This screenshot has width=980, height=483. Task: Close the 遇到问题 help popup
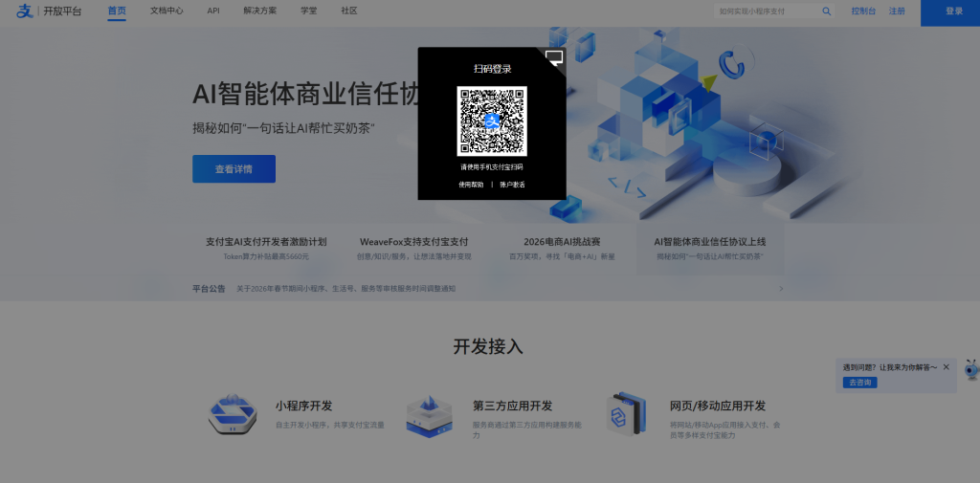pos(946,366)
